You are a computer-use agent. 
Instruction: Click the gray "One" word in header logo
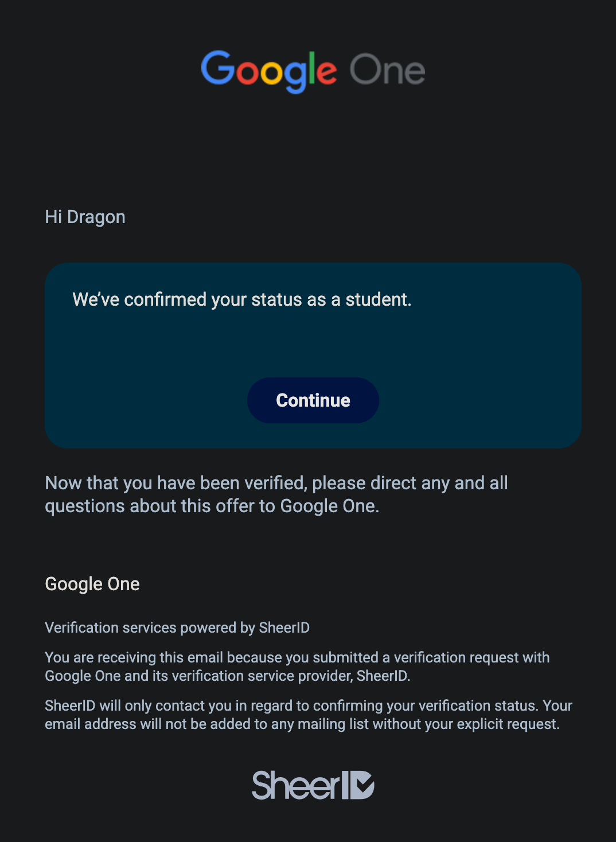pos(387,71)
